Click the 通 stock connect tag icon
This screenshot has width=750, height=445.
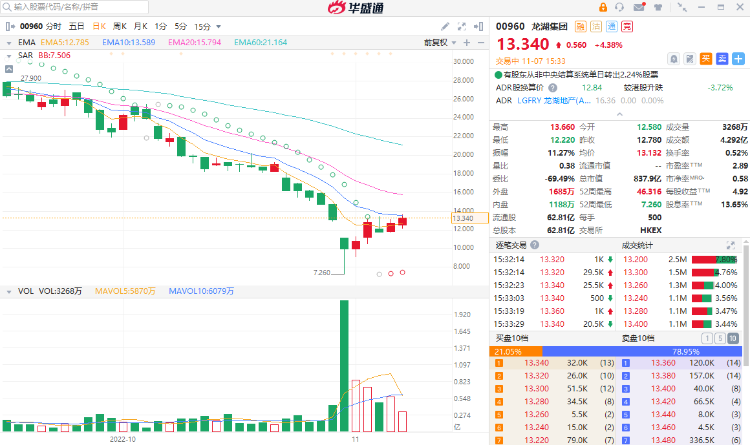(x=611, y=26)
